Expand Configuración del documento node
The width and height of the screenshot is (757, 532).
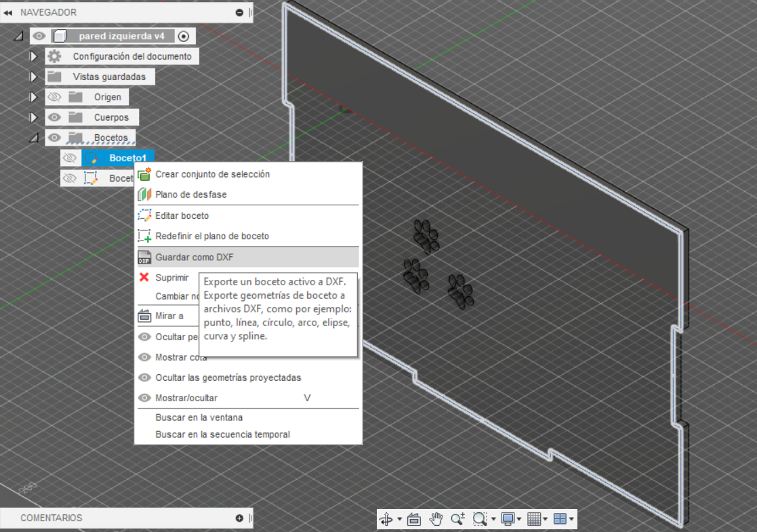coord(33,56)
